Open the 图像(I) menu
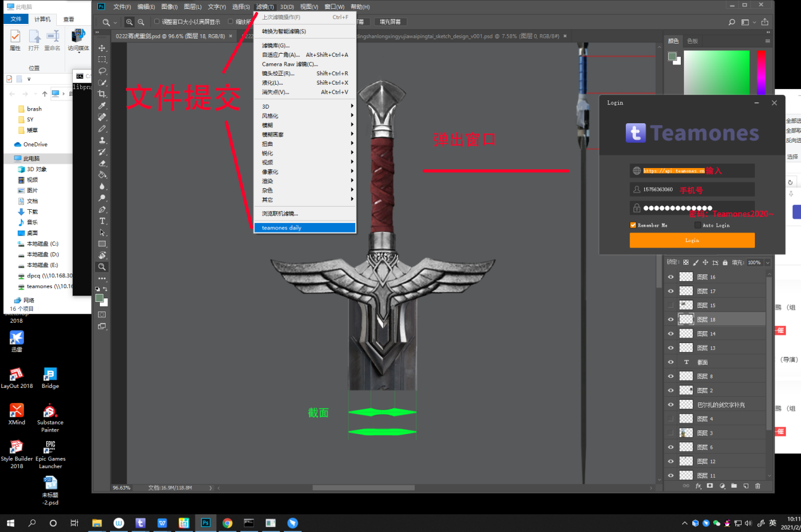 click(169, 7)
